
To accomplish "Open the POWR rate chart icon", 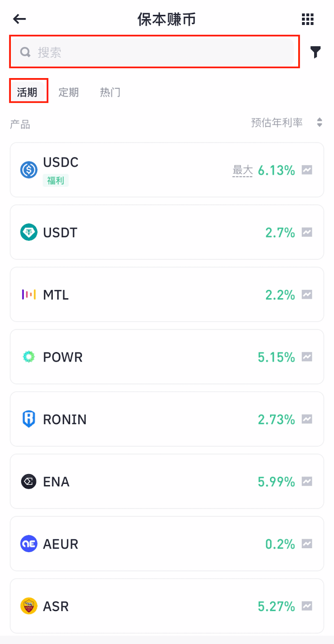I will click(307, 357).
